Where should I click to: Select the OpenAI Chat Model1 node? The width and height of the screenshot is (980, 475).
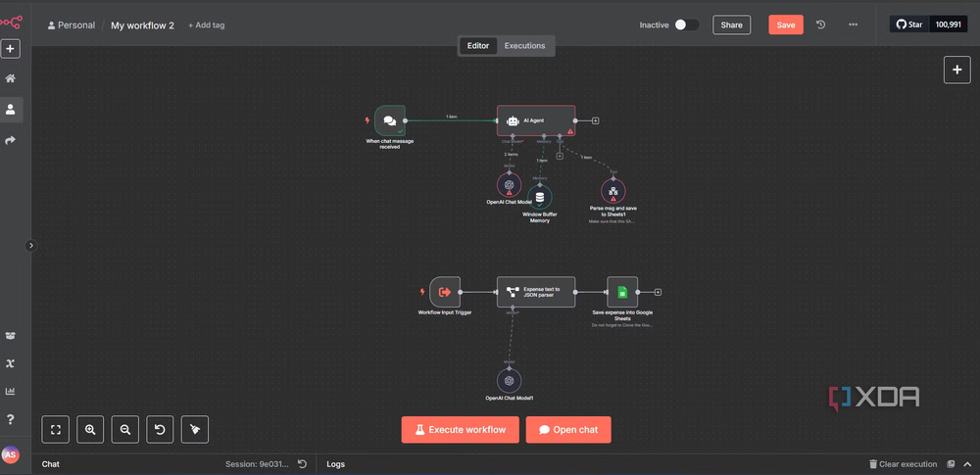[510, 381]
